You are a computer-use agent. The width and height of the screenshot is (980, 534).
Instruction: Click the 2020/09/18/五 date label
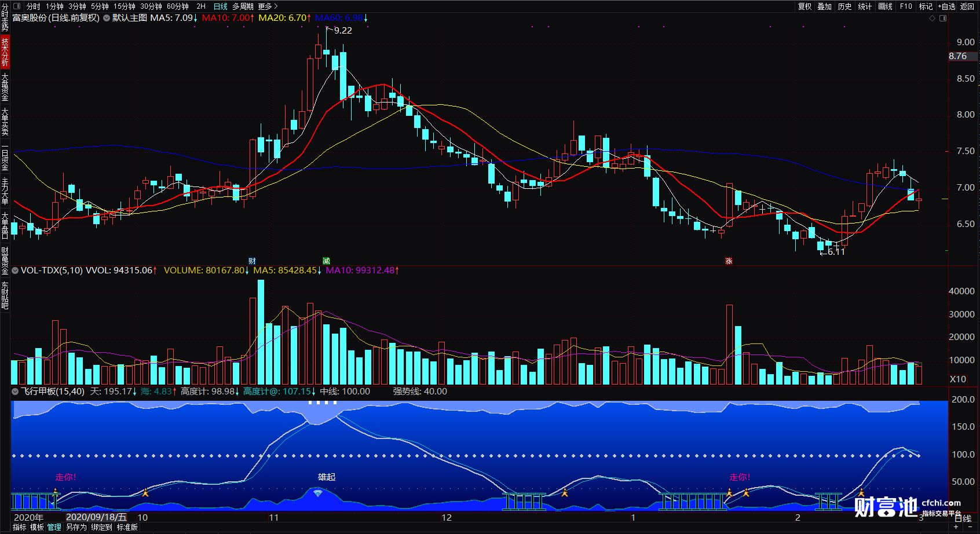[96, 517]
